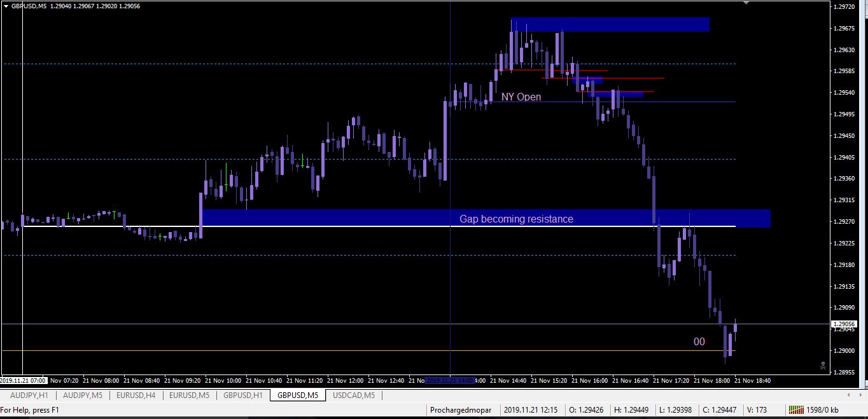Click the current price label 1.29056
Image resolution: width=868 pixels, height=419 pixels.
click(844, 324)
